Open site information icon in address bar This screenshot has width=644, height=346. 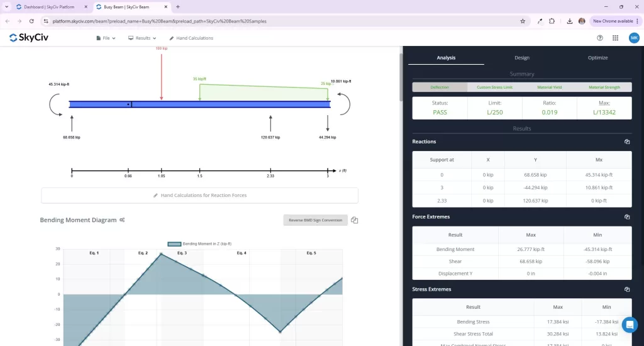point(45,21)
